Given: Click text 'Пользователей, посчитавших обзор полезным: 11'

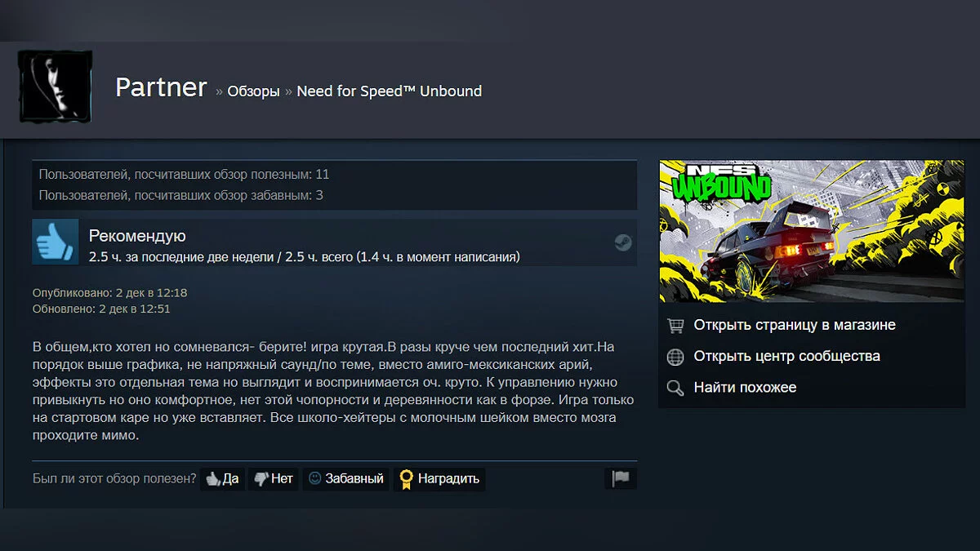Looking at the screenshot, I should pyautogui.click(x=185, y=175).
